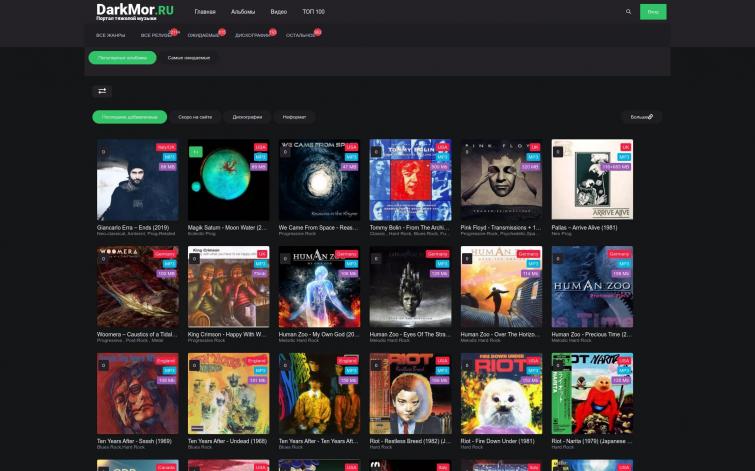Click 'Melodic Hard Rock' under Human Zoo My Own God

coord(299,340)
